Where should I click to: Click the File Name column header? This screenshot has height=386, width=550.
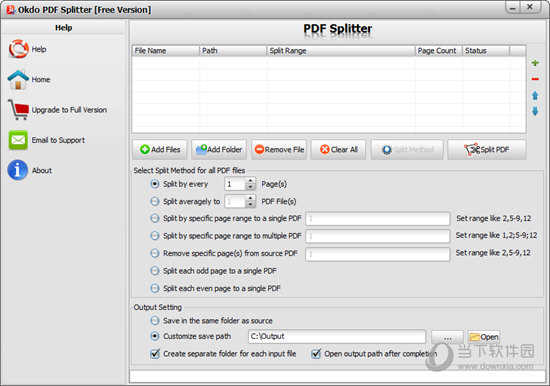[x=166, y=51]
